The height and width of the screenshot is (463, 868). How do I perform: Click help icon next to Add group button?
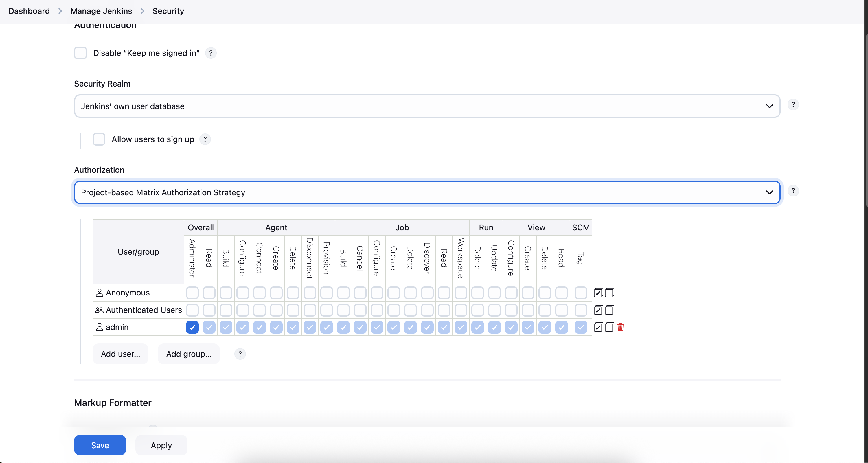[x=240, y=354]
